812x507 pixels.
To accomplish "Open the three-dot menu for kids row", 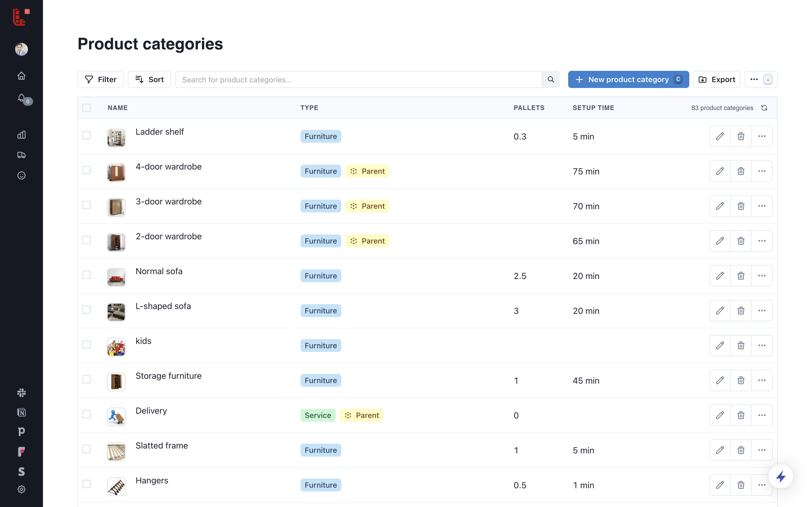I will click(762, 346).
